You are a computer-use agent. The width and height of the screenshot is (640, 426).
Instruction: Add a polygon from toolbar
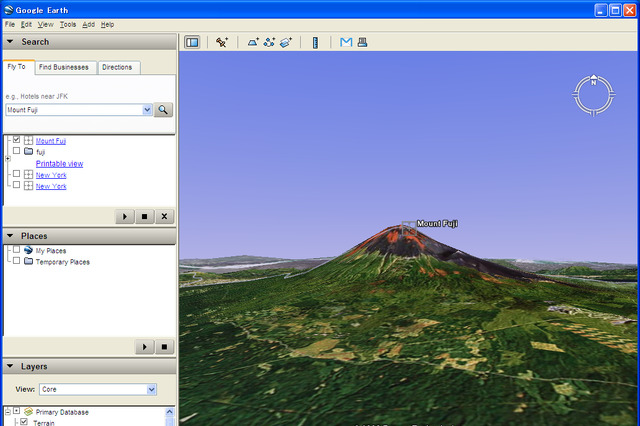253,42
